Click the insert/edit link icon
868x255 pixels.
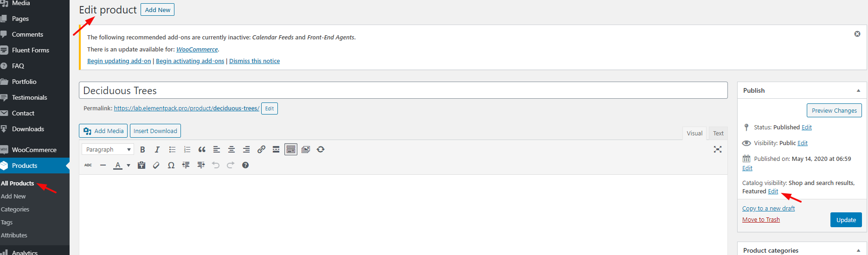click(x=261, y=149)
